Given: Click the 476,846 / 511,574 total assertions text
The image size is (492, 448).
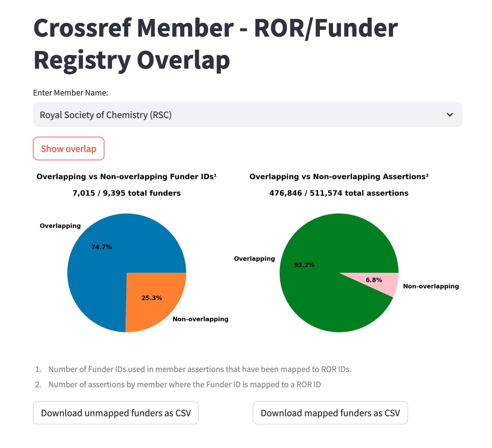Looking at the screenshot, I should (x=339, y=193).
